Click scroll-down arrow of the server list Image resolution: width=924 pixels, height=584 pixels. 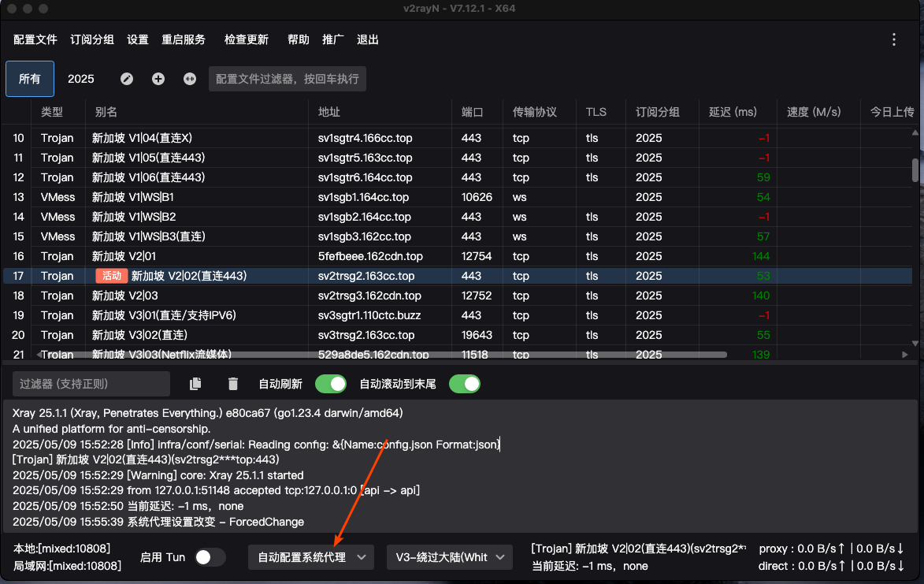(915, 343)
